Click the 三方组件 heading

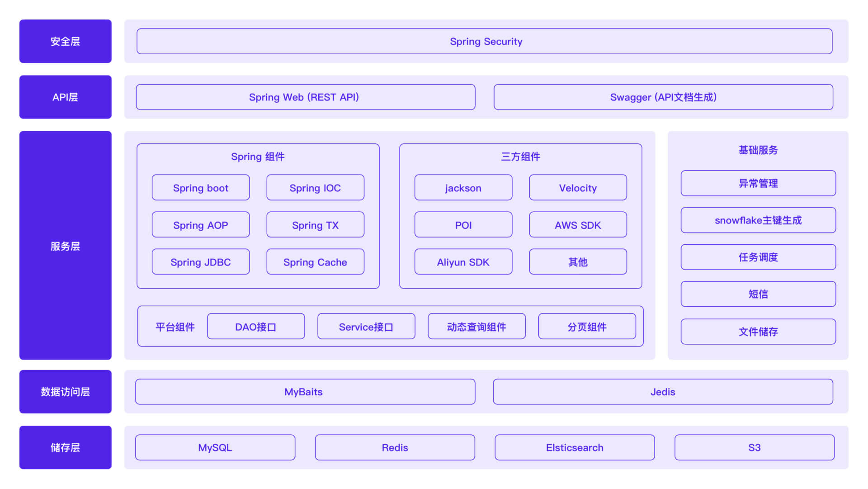520,157
